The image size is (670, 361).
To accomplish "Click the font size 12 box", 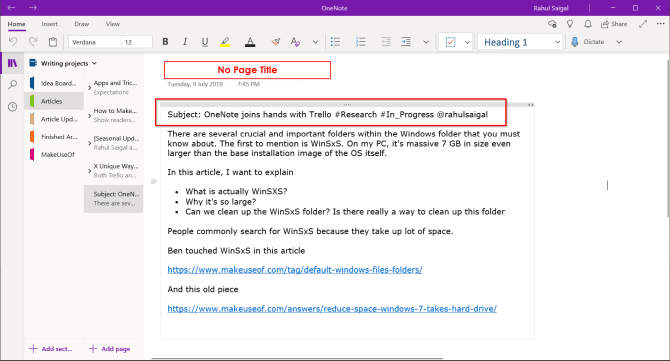I will [x=137, y=42].
